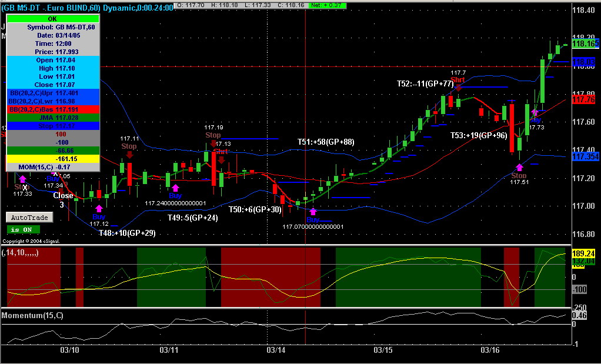Click the Stop arrow at 117.19

(x=213, y=143)
